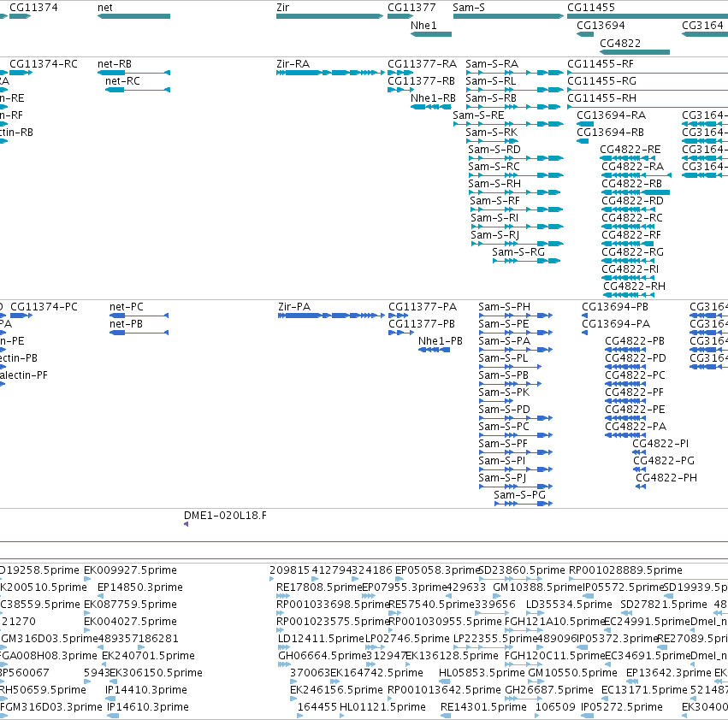The image size is (728, 720).
Task: Select the CG13694 gene bar
Action: [585, 34]
